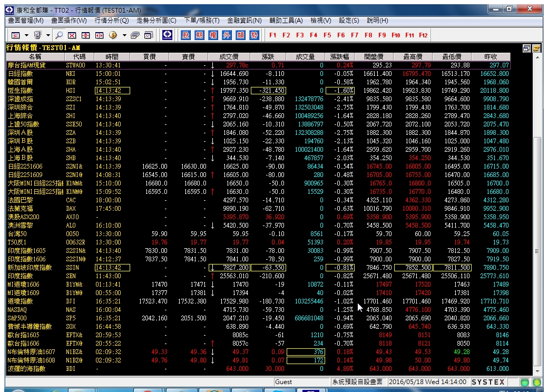Viewport: 548px width, 392px height.
Task: Click the F12 shortcut button
Action: coord(423,35)
